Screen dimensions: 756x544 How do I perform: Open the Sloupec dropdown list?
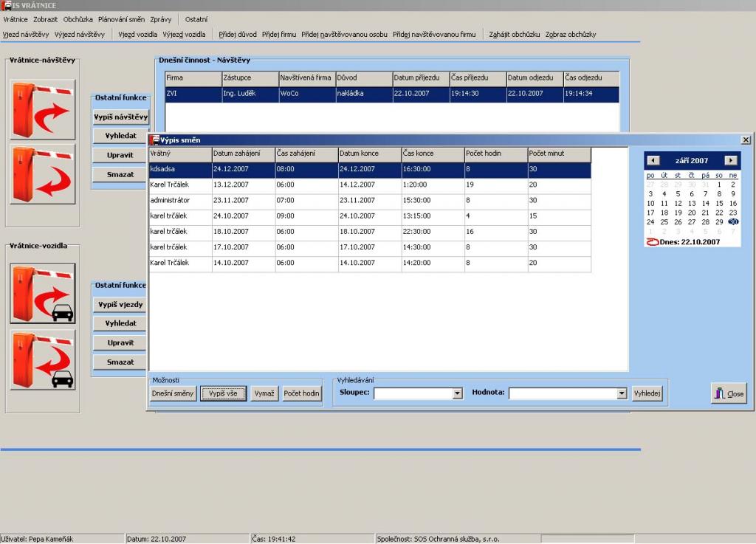coord(457,394)
